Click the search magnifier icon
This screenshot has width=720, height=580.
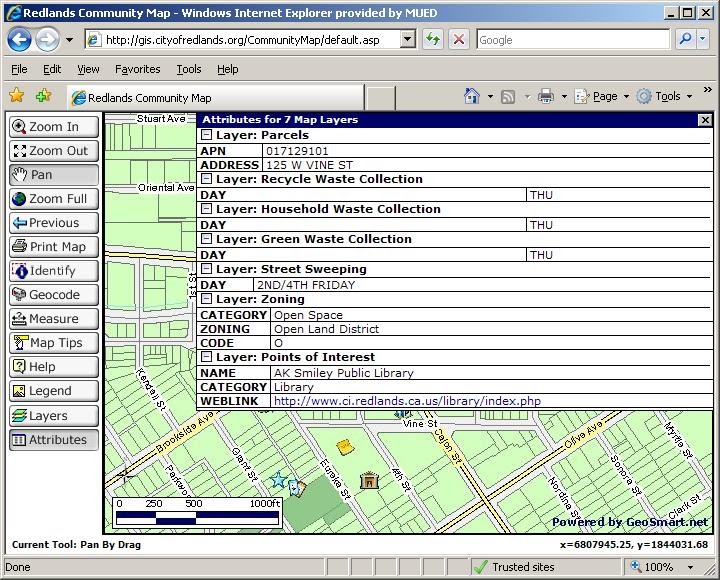click(686, 39)
